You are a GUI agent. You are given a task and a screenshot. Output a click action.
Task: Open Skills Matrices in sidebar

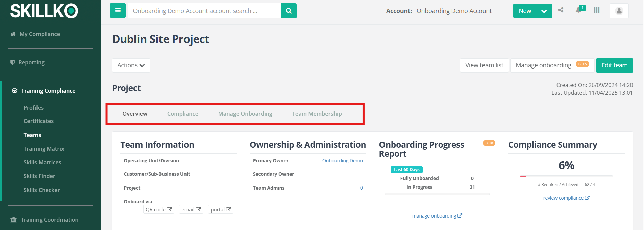[43, 162]
